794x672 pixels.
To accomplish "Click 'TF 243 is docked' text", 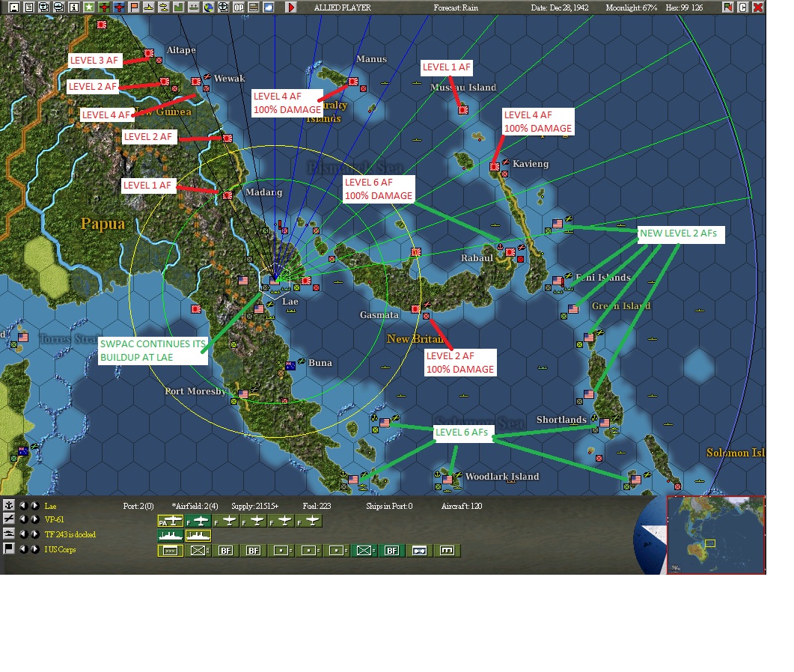I will coord(70,534).
